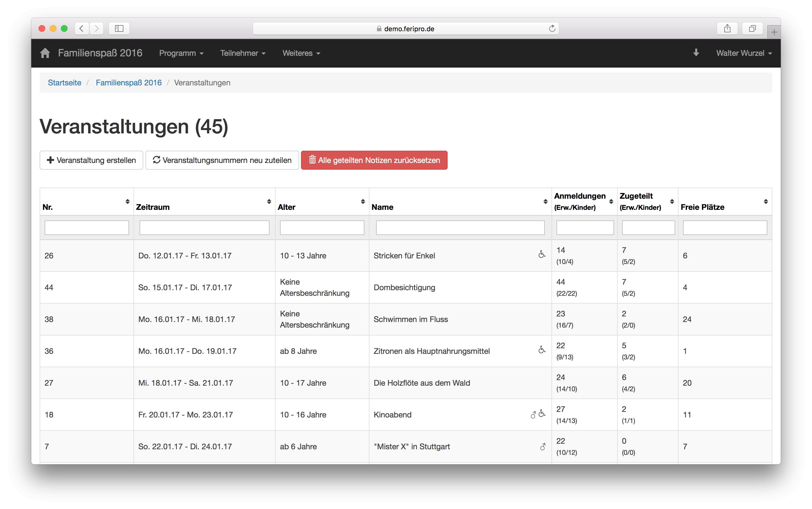Viewport: 812px width, 509px height.
Task: Click the Safari share icon
Action: pos(727,29)
